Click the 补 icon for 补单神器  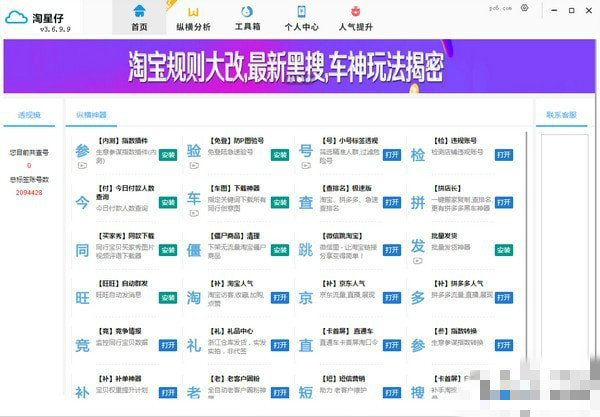pos(82,393)
